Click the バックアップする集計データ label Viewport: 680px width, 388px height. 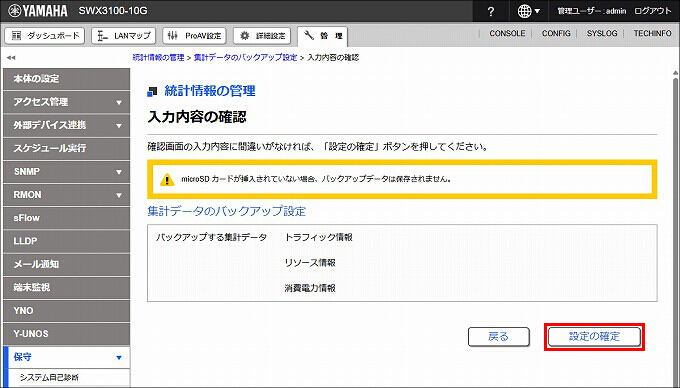tap(211, 238)
